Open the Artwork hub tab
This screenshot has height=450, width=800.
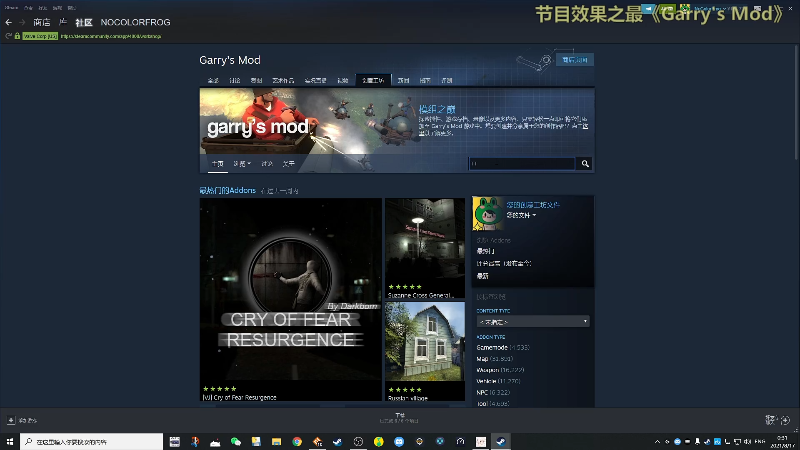tap(283, 81)
